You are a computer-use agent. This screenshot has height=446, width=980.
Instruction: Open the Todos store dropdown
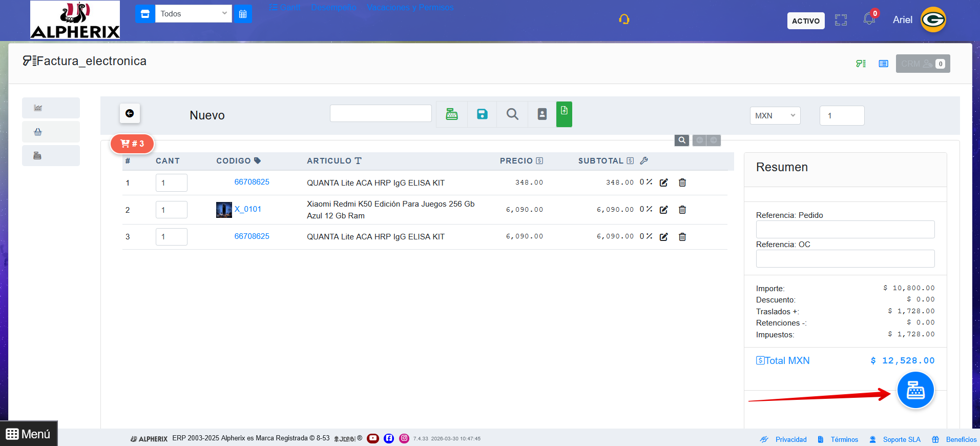coord(193,14)
